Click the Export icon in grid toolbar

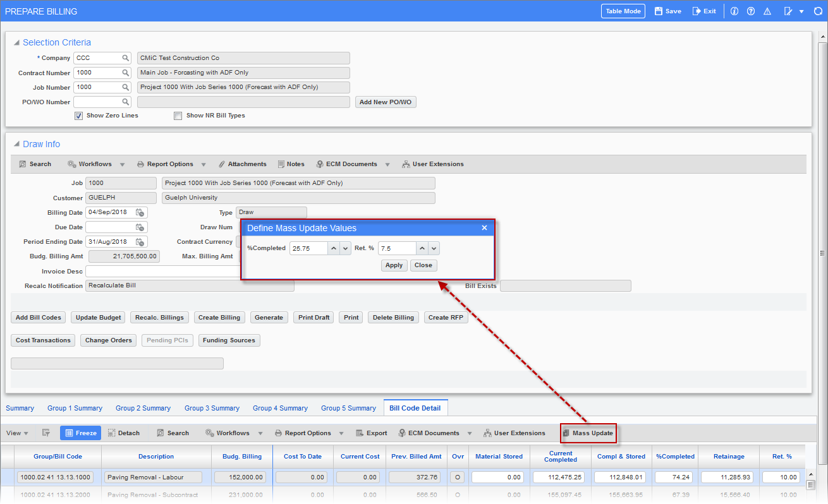[x=360, y=433]
